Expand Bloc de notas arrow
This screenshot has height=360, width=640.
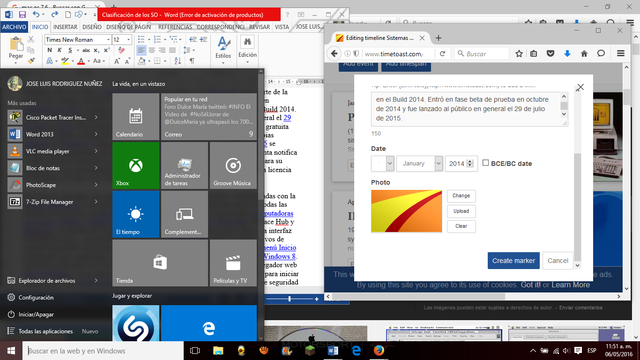point(96,168)
